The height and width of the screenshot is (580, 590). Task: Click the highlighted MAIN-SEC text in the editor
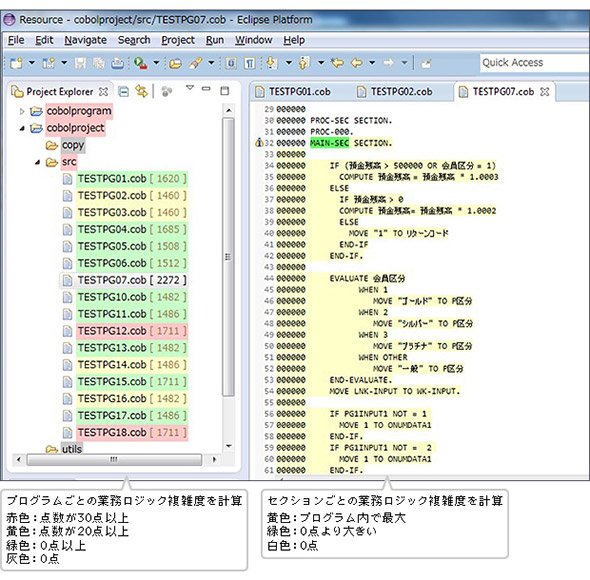tap(329, 143)
